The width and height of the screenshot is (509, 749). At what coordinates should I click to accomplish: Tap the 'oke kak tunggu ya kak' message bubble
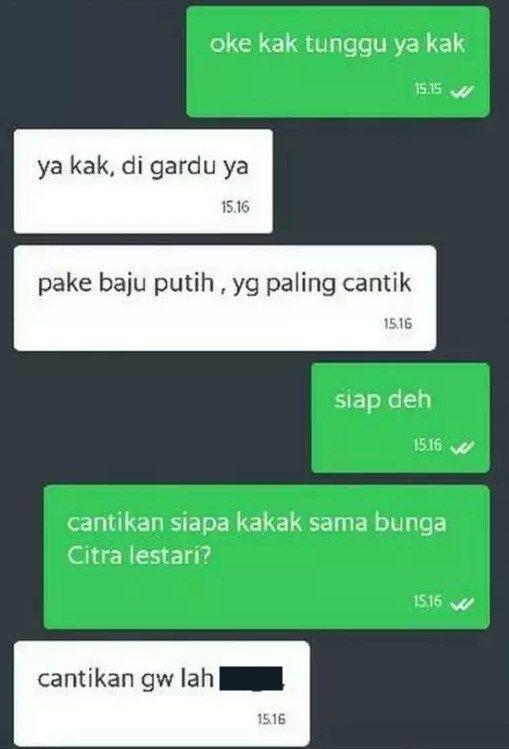(338, 62)
